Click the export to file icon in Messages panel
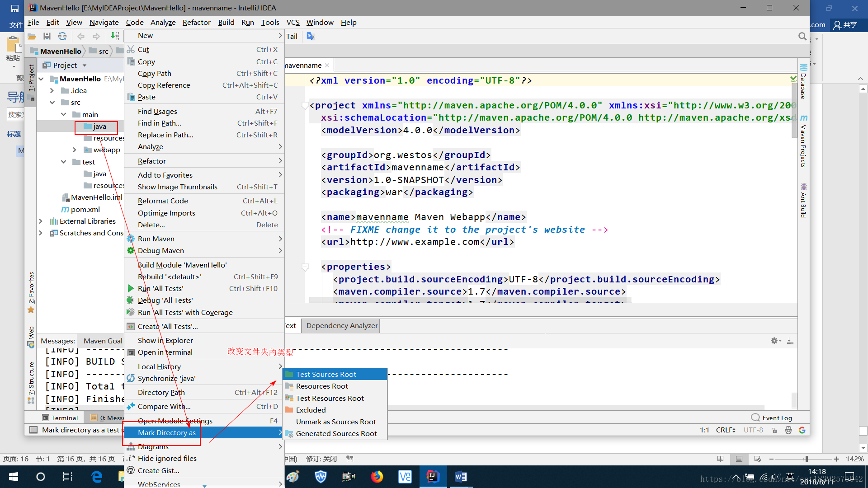 pyautogui.click(x=790, y=341)
